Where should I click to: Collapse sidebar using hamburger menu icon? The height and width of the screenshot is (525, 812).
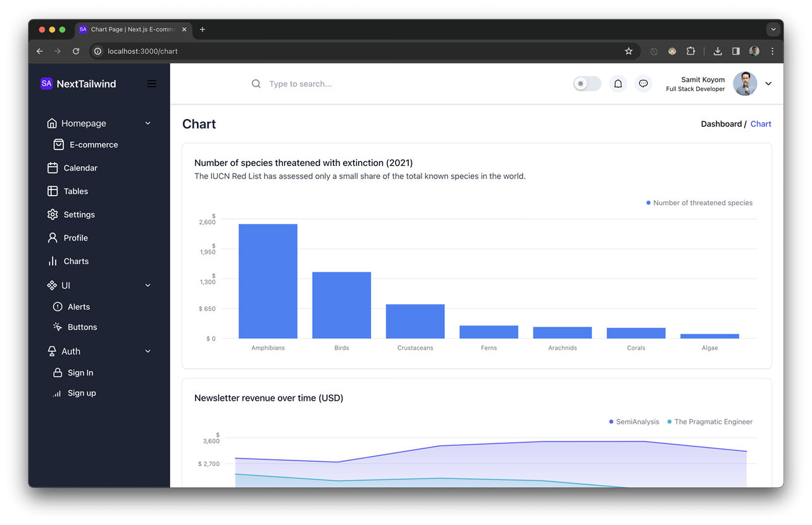click(x=152, y=84)
